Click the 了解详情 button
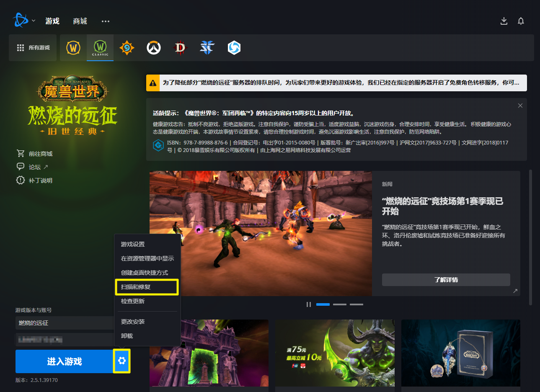This screenshot has height=392, width=540. [x=446, y=280]
